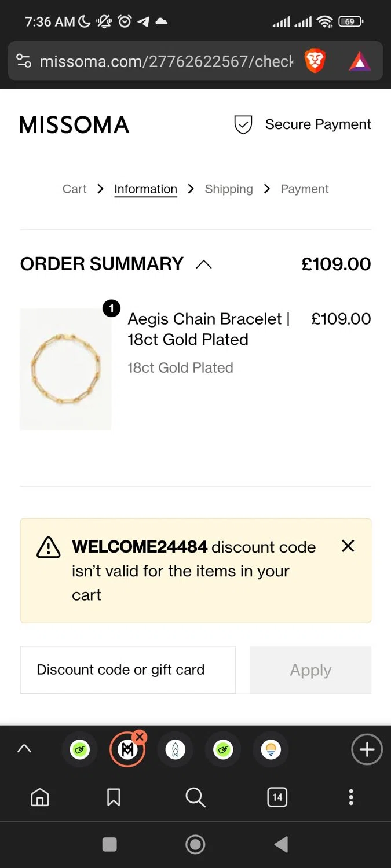Open Brave Rewards triangle icon

tap(359, 61)
